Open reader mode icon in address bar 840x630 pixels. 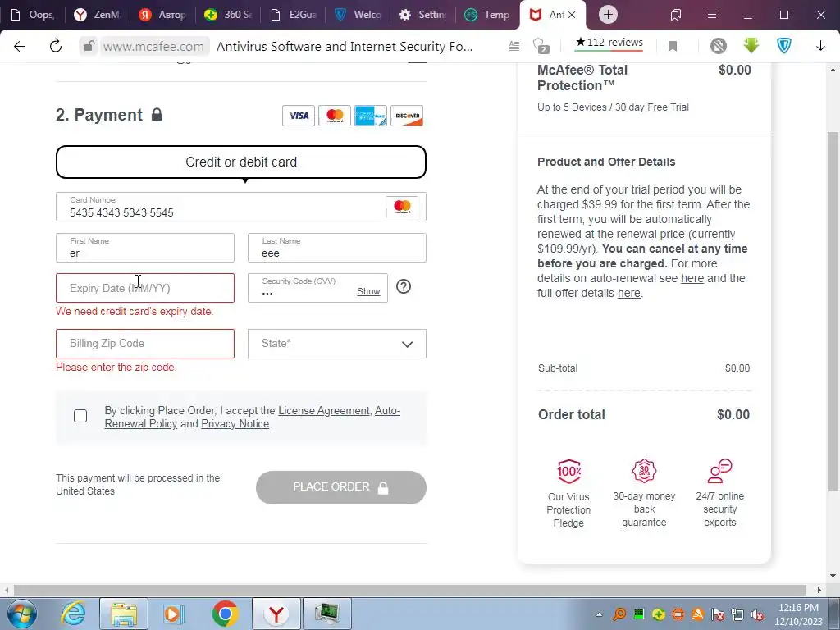(x=514, y=47)
